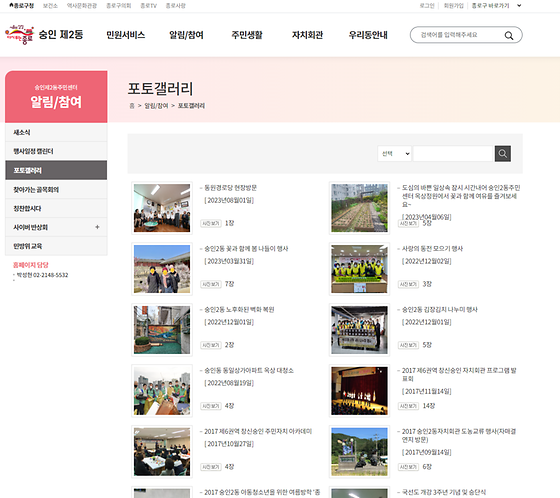Viewport: 560px width, 498px height.
Task: Select 칭찬합시다 in the sidebar
Action: (x=56, y=208)
